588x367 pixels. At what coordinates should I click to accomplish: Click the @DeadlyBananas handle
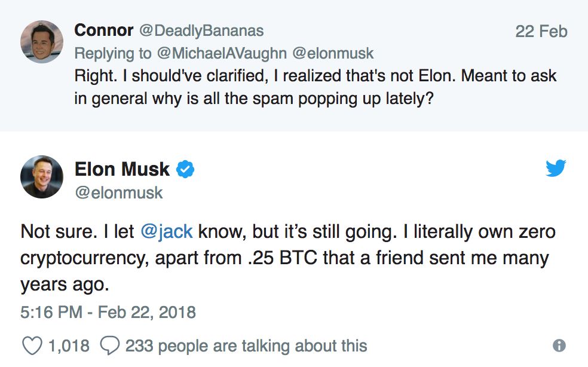[x=201, y=30]
